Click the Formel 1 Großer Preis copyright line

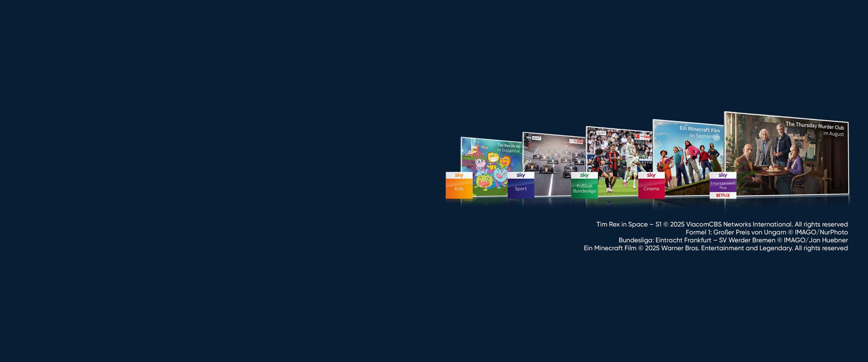pos(766,232)
